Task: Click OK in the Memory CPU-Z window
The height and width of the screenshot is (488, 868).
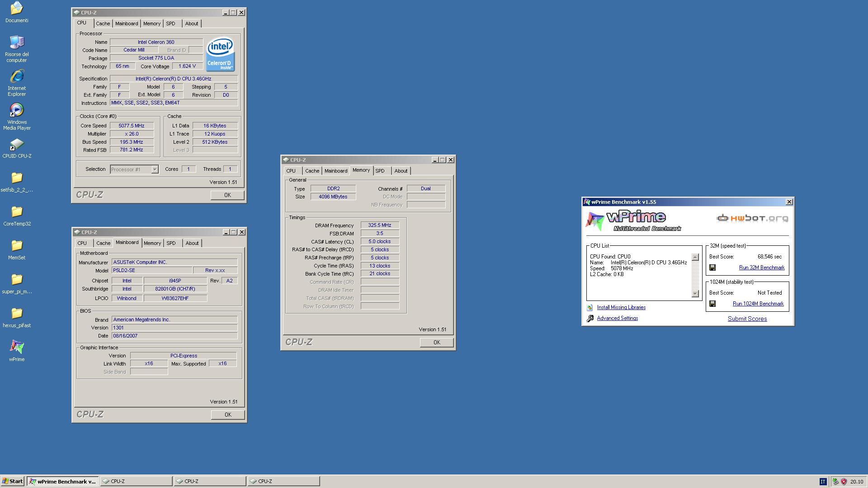Action: [x=437, y=343]
